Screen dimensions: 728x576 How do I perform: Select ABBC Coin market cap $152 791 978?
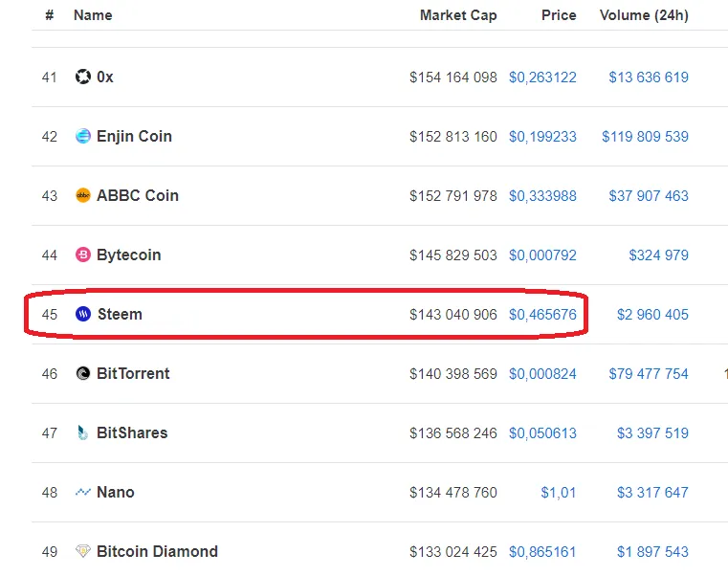[x=453, y=196]
